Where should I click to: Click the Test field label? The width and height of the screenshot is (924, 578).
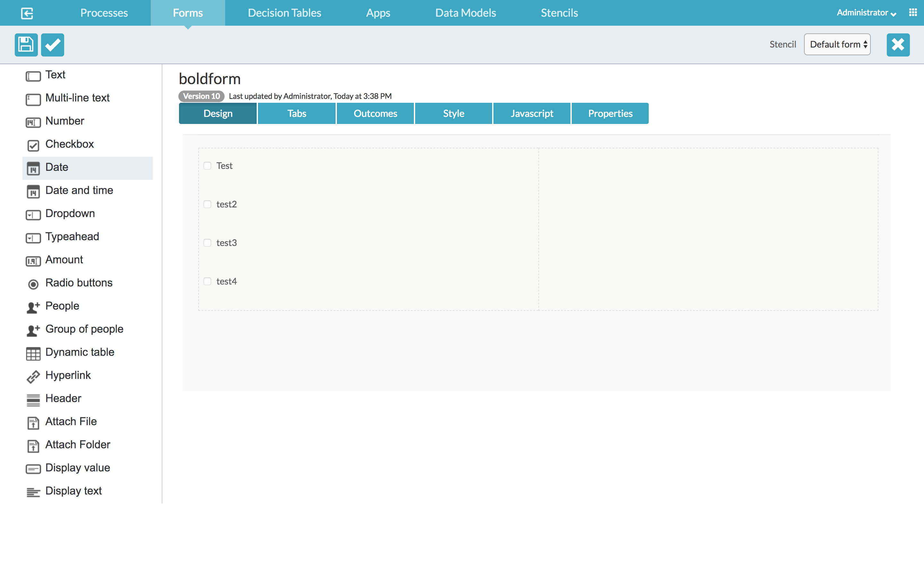click(x=225, y=165)
